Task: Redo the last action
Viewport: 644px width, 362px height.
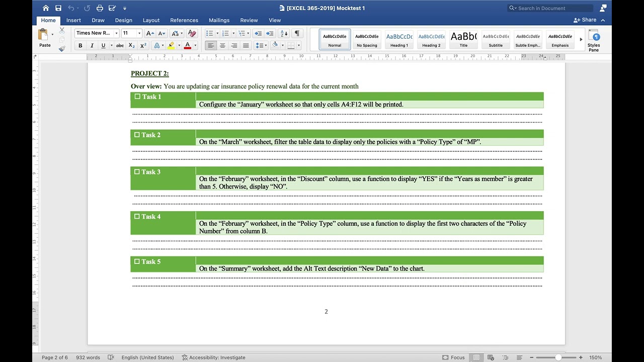Action: point(87,8)
